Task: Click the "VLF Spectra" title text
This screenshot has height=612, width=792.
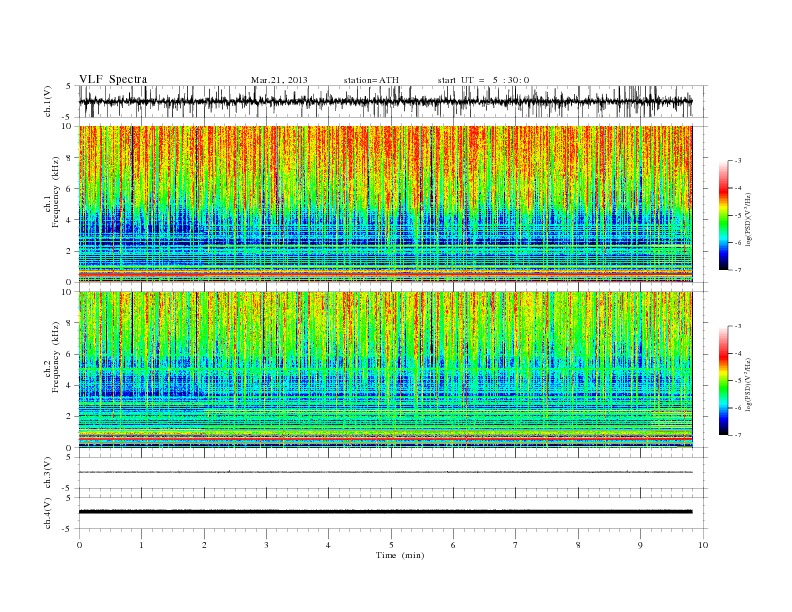Action: 113,79
